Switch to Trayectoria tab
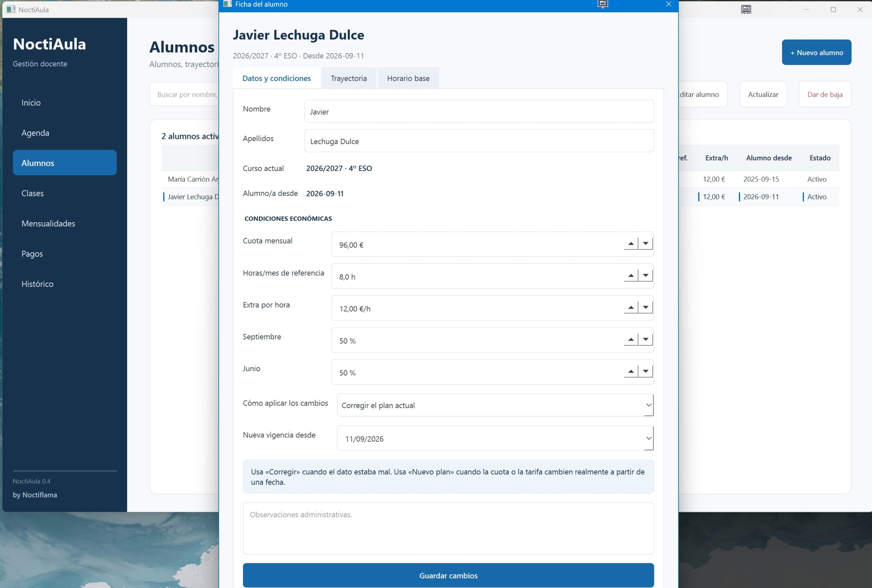The height and width of the screenshot is (588, 872). [x=349, y=78]
